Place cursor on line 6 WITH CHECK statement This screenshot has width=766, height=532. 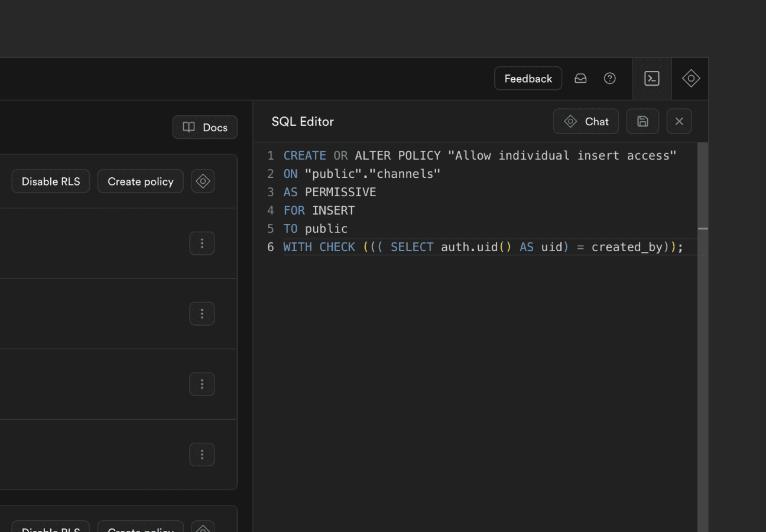(x=483, y=247)
